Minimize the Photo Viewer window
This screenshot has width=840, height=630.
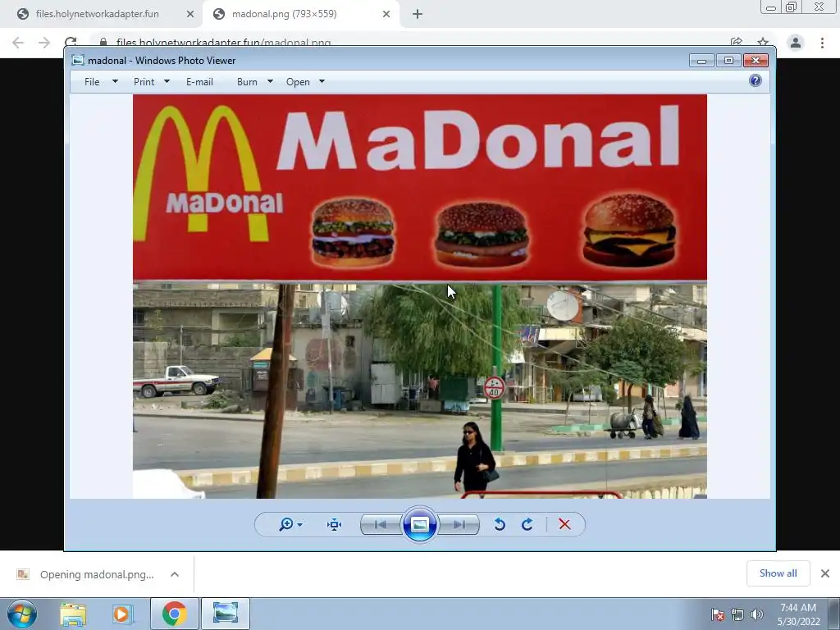[701, 61]
